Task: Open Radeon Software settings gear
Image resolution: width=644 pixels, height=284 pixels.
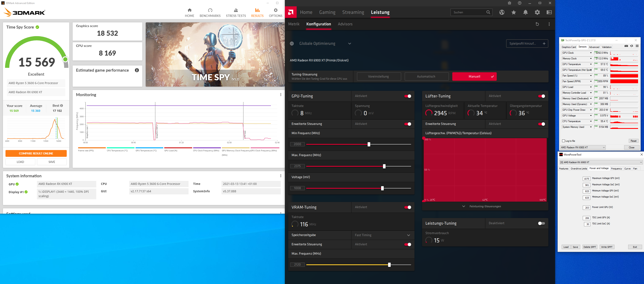Action: click(x=537, y=12)
